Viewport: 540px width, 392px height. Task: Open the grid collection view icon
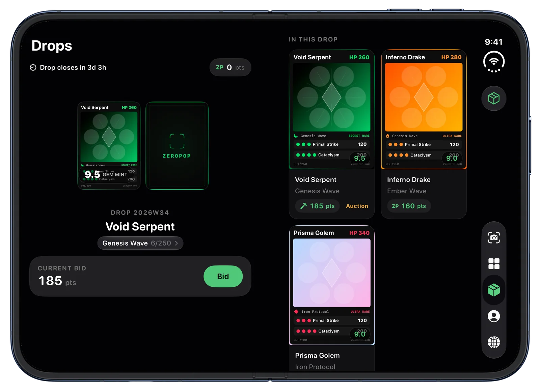(494, 264)
